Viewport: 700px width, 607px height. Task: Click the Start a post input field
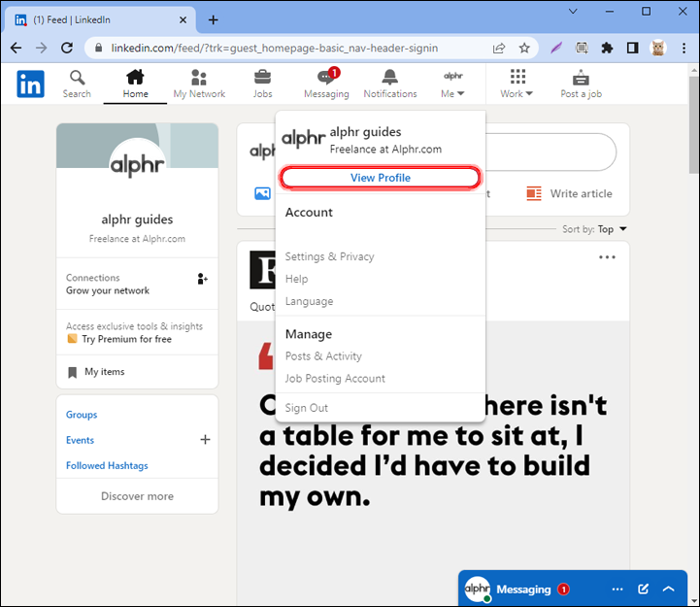(x=550, y=152)
